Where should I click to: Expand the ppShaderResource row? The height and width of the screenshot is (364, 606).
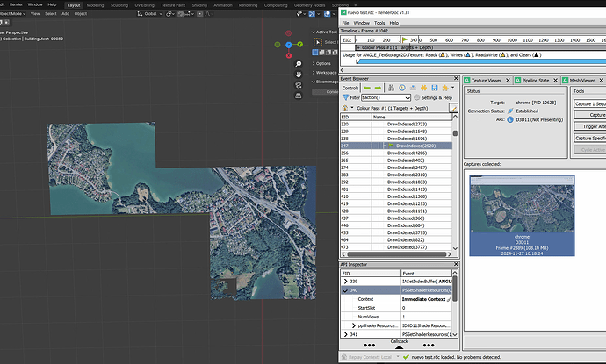click(x=353, y=325)
